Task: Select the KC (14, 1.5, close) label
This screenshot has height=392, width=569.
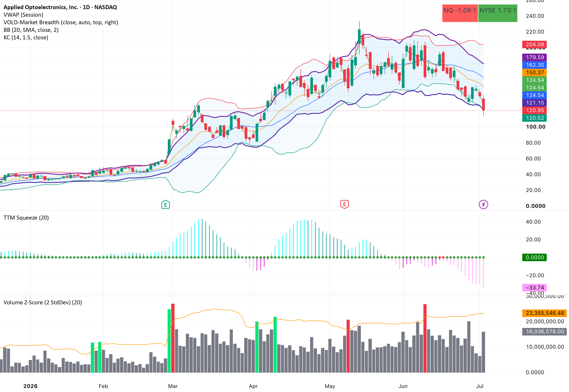Action: point(26,38)
